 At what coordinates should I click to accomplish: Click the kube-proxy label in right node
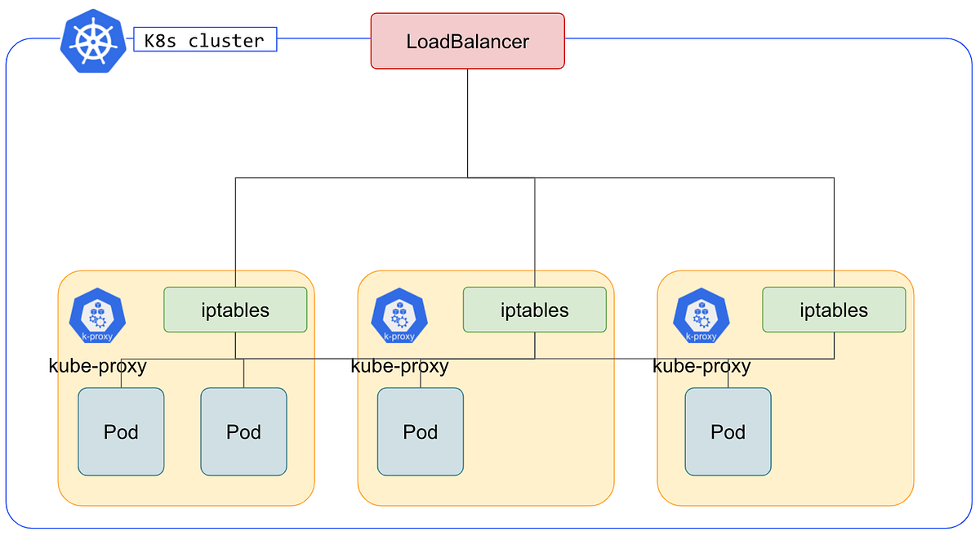click(x=702, y=366)
